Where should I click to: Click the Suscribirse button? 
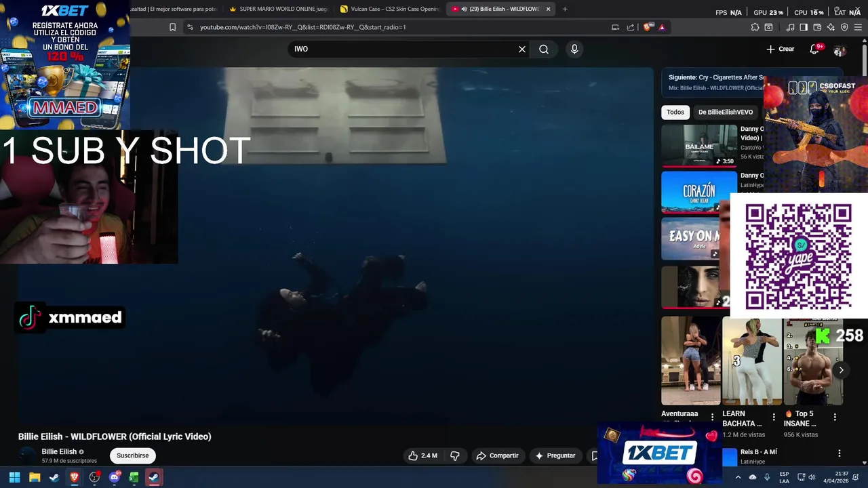pyautogui.click(x=132, y=455)
